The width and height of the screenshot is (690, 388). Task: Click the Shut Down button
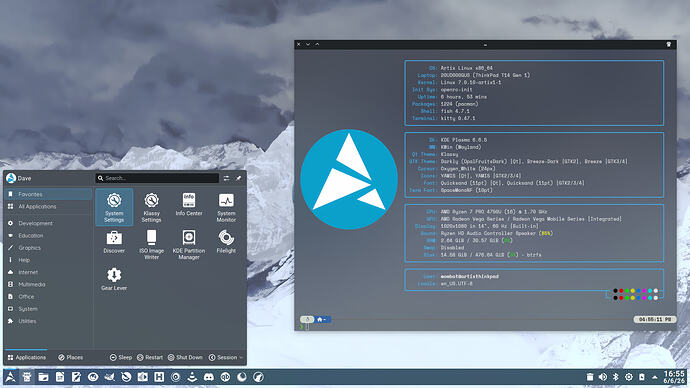(185, 357)
